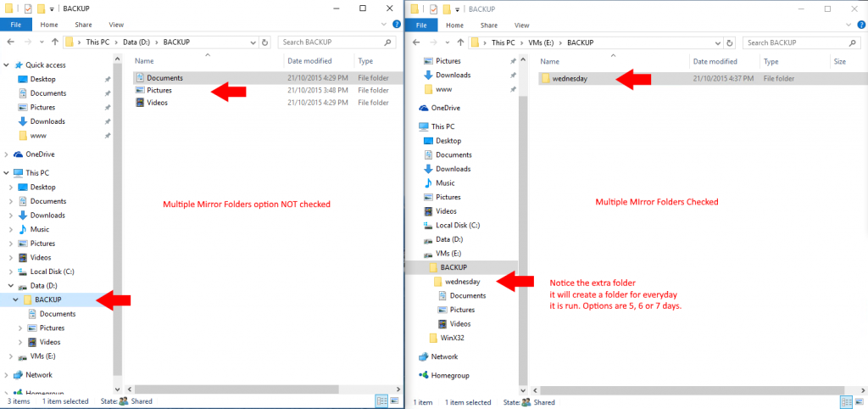This screenshot has width=868, height=409.
Task: Click Up arrow in left window
Action: click(x=55, y=42)
